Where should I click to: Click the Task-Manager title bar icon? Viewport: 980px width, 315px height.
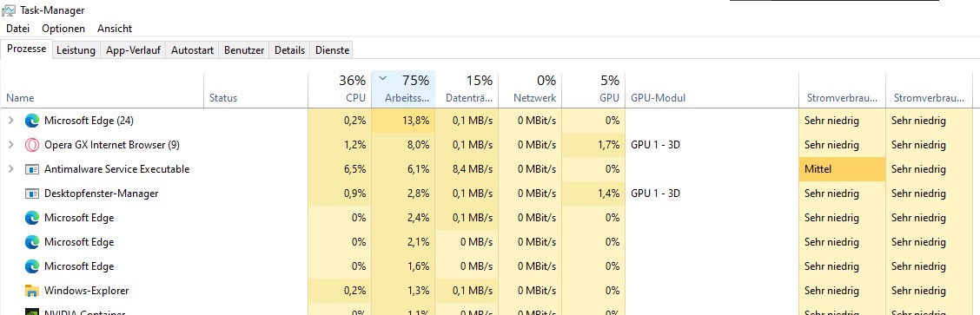[x=10, y=10]
